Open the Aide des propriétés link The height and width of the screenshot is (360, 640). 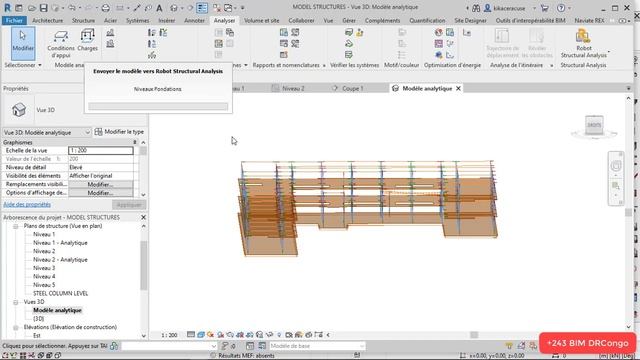pyautogui.click(x=27, y=204)
